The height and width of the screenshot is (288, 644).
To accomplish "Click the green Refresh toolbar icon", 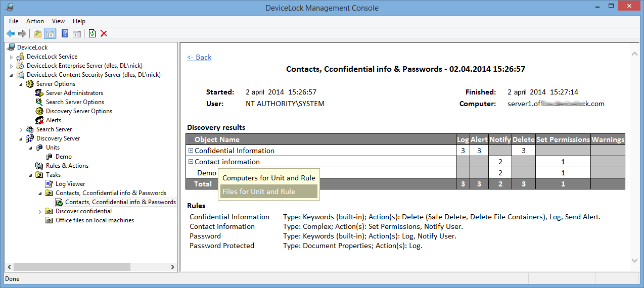I will pos(92,34).
